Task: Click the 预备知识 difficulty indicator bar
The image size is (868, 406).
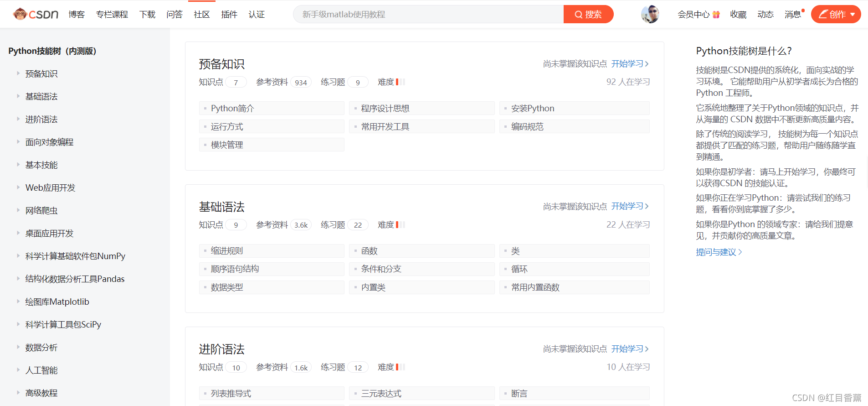Action: coord(401,82)
